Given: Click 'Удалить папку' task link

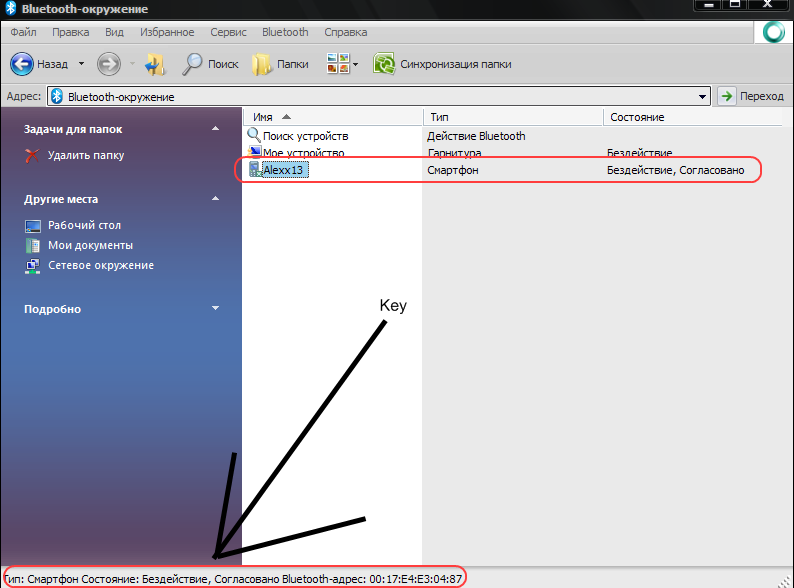Looking at the screenshot, I should tap(86, 156).
